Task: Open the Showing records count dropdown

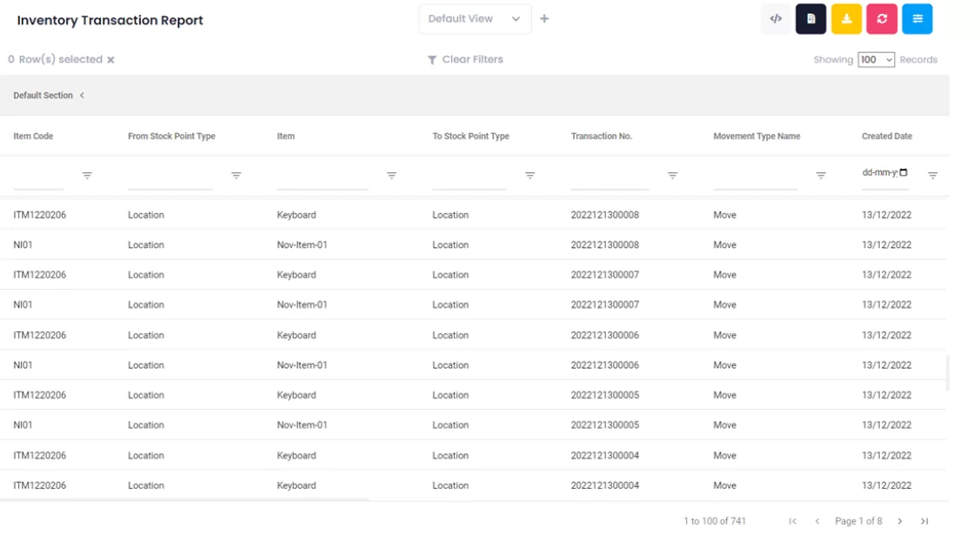Action: point(876,60)
